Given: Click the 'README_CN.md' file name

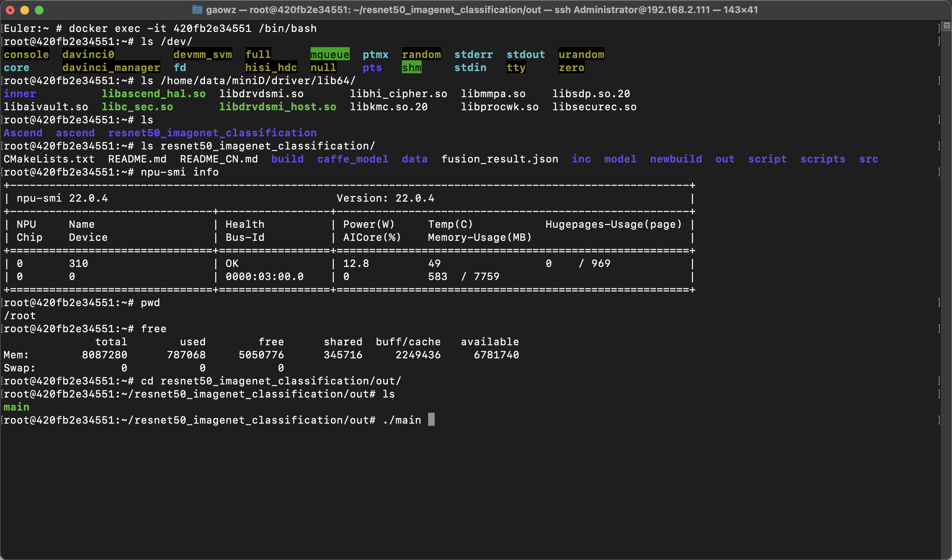Looking at the screenshot, I should 219,159.
